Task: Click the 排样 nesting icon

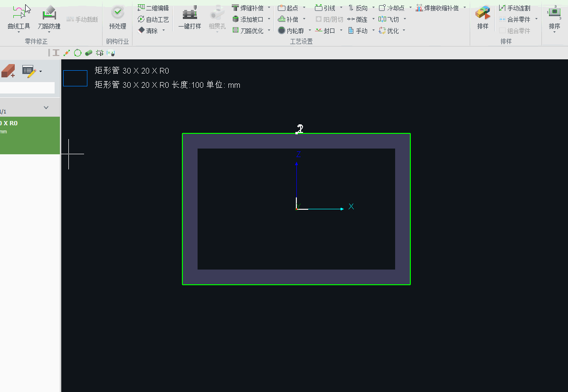Action: coord(483,17)
